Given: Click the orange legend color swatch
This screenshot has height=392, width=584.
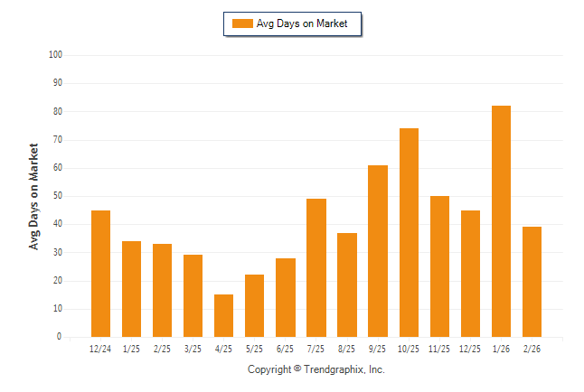Looking at the screenshot, I should [242, 23].
